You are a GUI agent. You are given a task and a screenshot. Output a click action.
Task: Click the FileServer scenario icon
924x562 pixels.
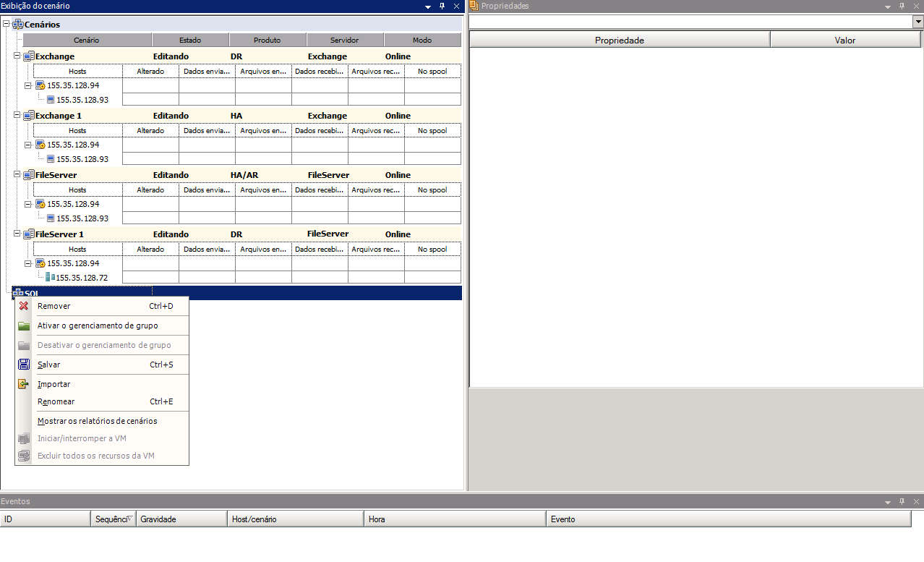coord(29,175)
